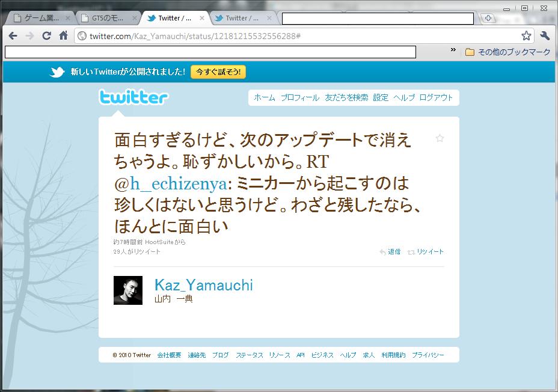Open a new tab with plus button

click(x=488, y=18)
